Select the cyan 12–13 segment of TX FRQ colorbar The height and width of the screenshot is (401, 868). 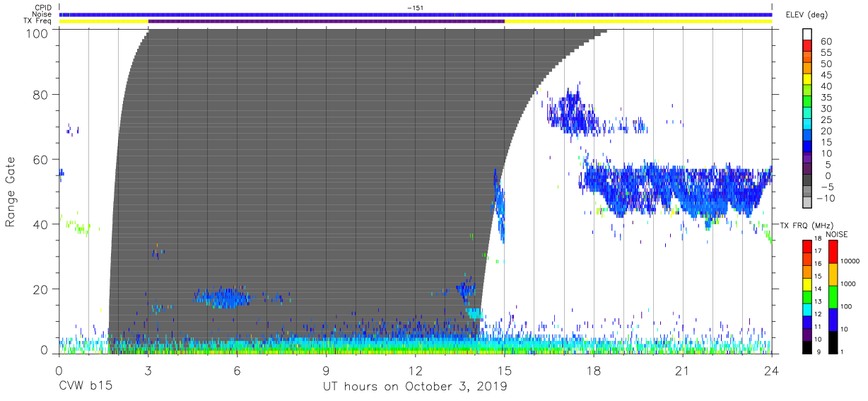(807, 309)
